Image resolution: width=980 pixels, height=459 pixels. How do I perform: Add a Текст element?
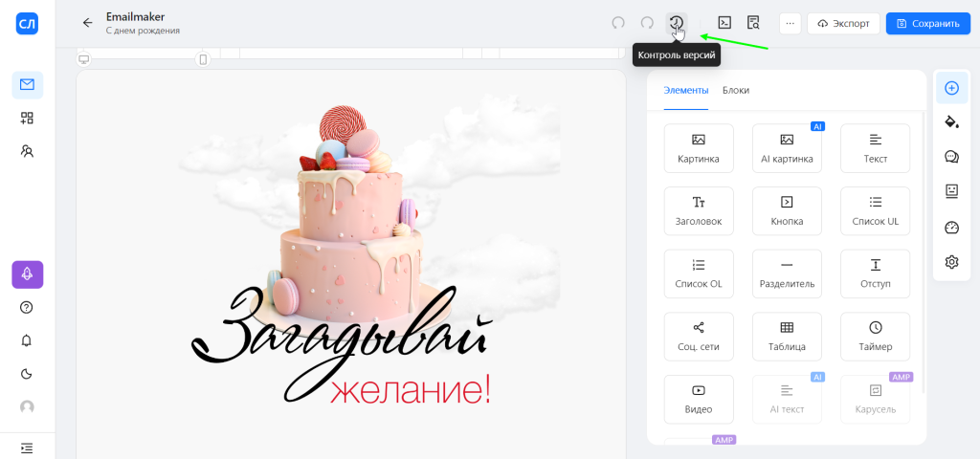[876, 148]
